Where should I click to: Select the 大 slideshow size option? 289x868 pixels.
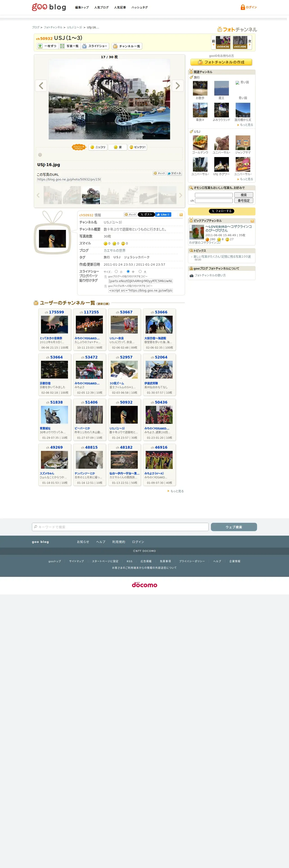[x=140, y=272]
